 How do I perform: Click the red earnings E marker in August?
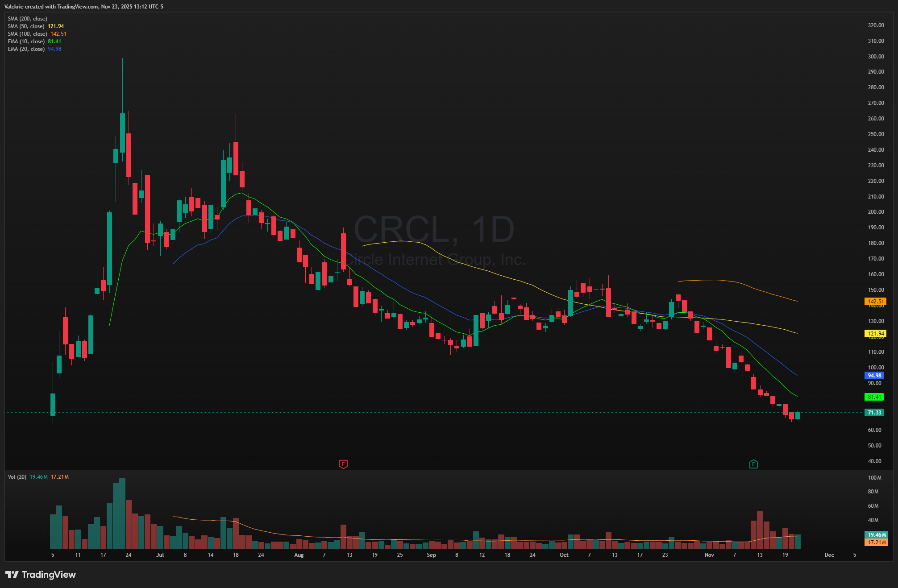click(x=343, y=464)
